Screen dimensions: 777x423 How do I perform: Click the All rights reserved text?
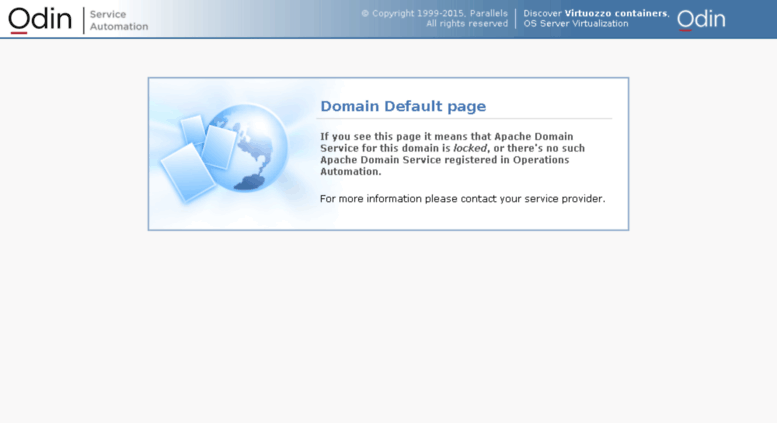467,24
